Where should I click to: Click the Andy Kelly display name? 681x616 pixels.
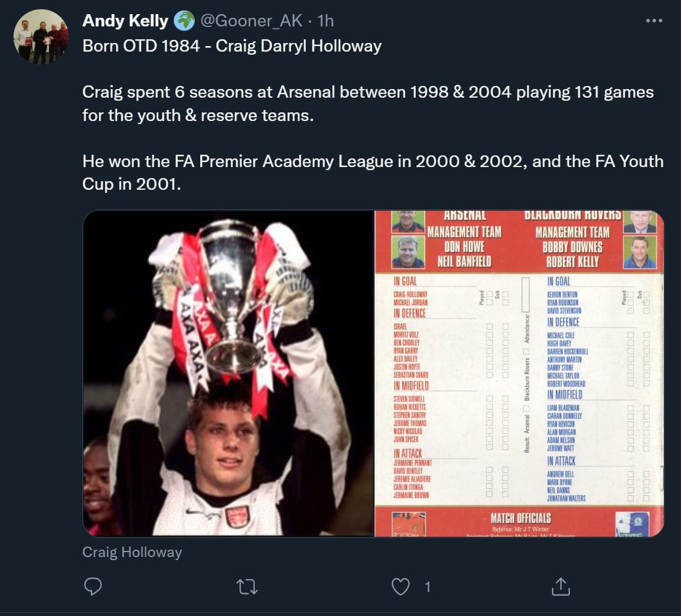click(x=125, y=21)
